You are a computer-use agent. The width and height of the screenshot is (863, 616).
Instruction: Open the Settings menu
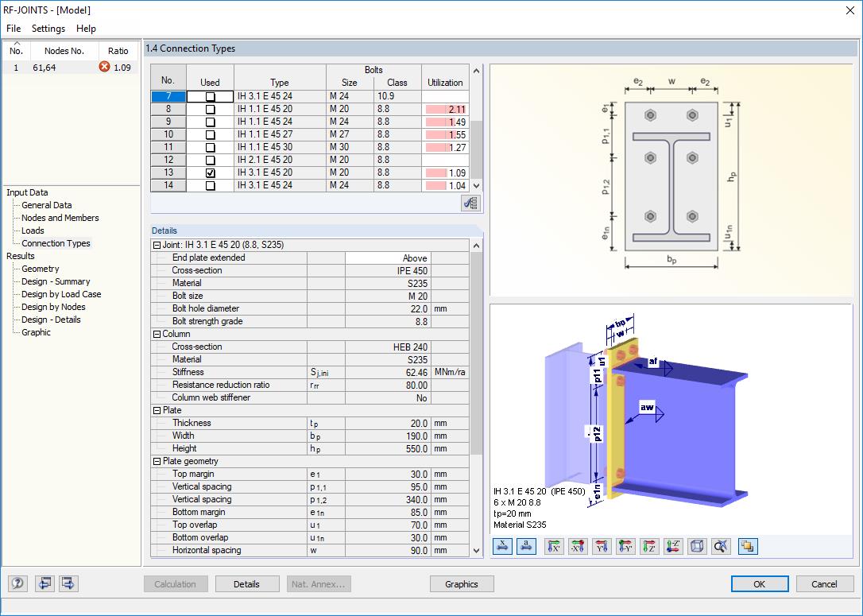tap(48, 29)
